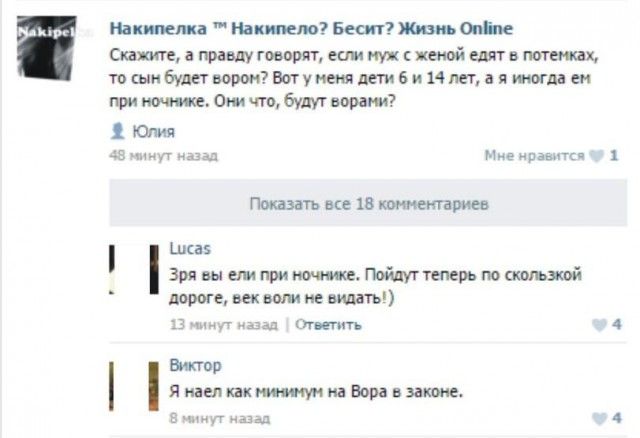
Task: Open post's '48 минут назад' timestamp
Action: pyautogui.click(x=164, y=156)
